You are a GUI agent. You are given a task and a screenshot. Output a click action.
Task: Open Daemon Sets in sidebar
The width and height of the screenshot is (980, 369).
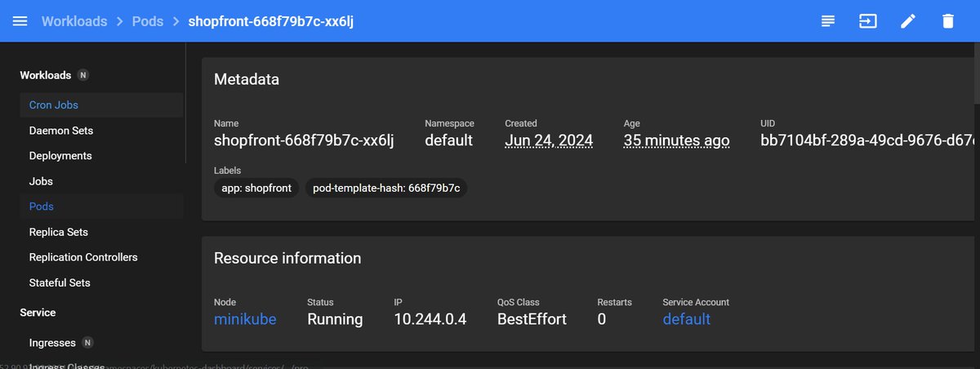pos(101,131)
